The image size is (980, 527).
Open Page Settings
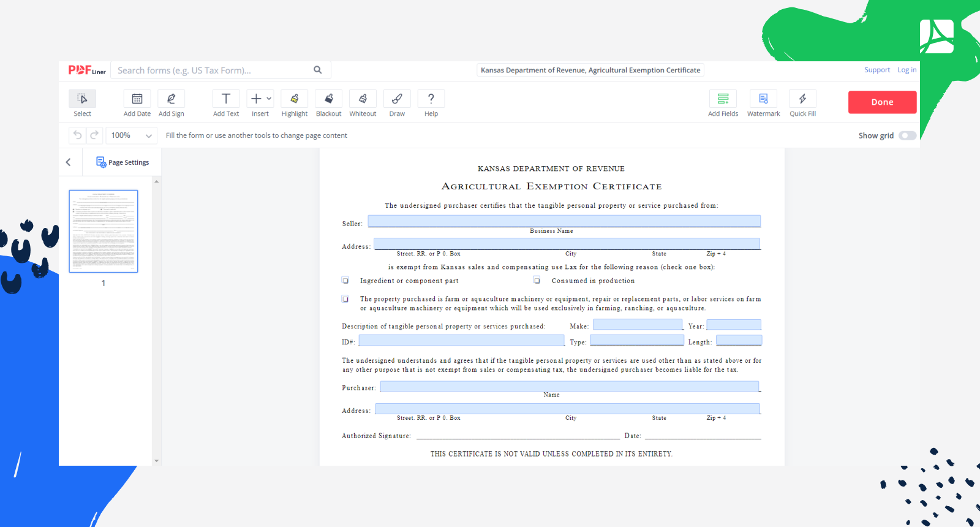pyautogui.click(x=123, y=162)
